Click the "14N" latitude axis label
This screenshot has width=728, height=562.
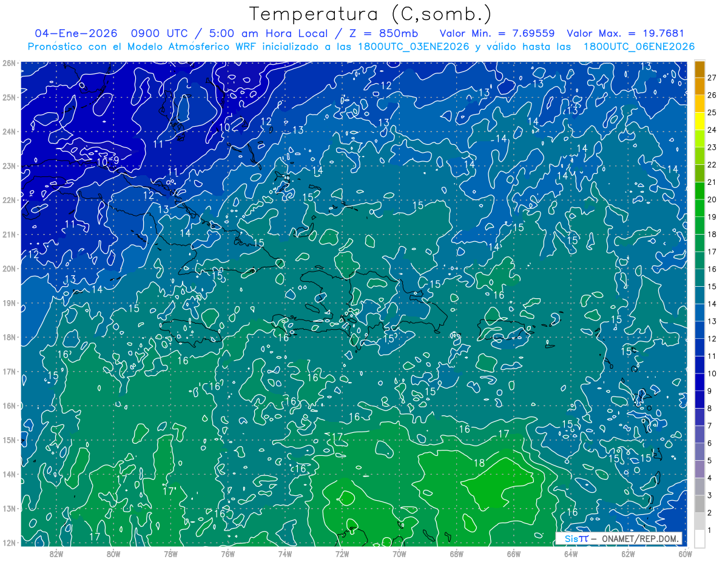pos(9,474)
